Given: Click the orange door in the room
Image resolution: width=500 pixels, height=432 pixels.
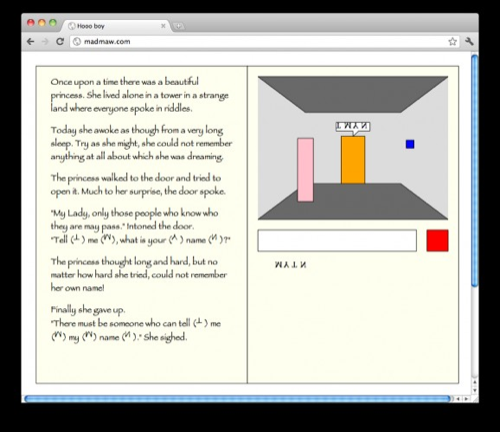Looking at the screenshot, I should pyautogui.click(x=353, y=160).
